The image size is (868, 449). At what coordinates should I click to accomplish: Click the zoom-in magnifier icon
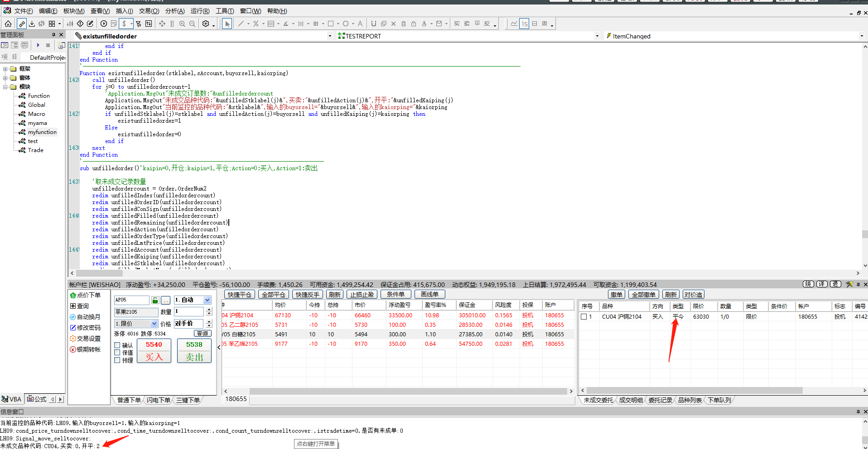point(182,24)
